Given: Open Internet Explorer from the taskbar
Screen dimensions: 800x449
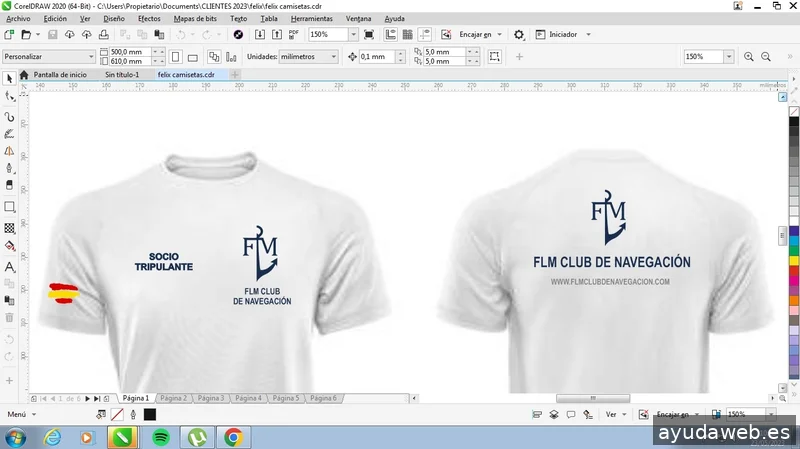Looking at the screenshot, I should tap(52, 438).
